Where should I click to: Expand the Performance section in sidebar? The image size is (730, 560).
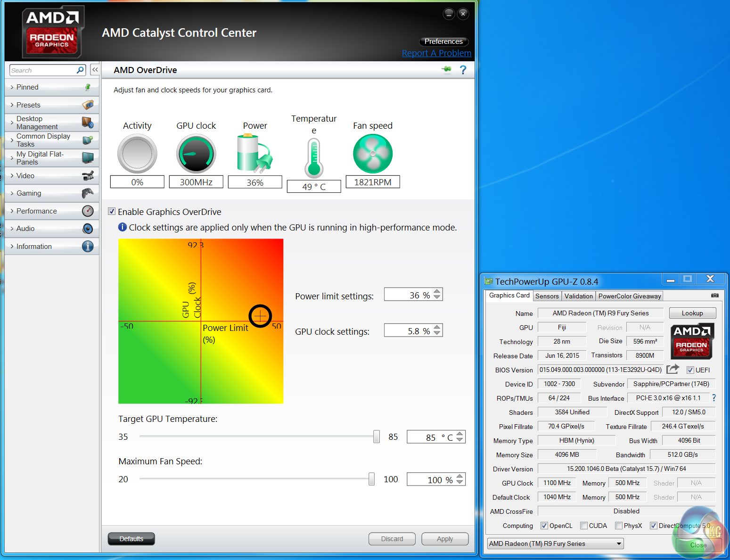click(x=36, y=211)
